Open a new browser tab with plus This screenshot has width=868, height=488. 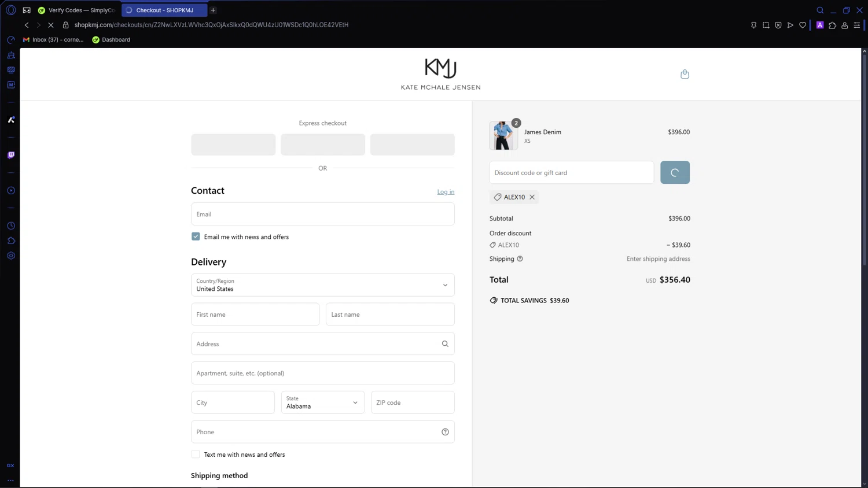click(x=213, y=10)
